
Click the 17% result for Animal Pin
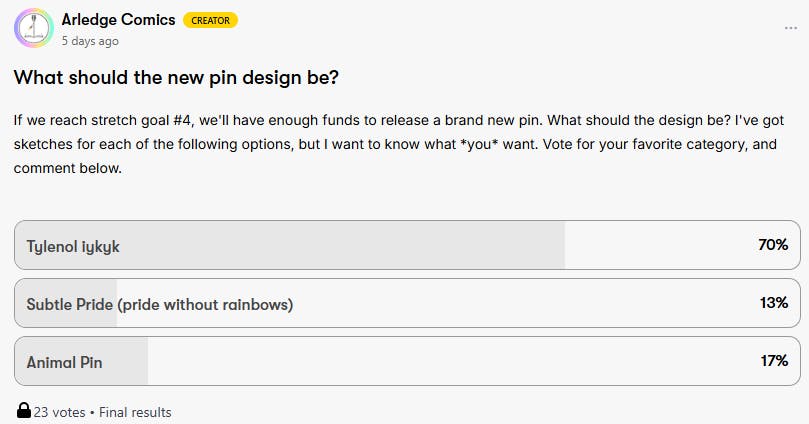(x=773, y=361)
